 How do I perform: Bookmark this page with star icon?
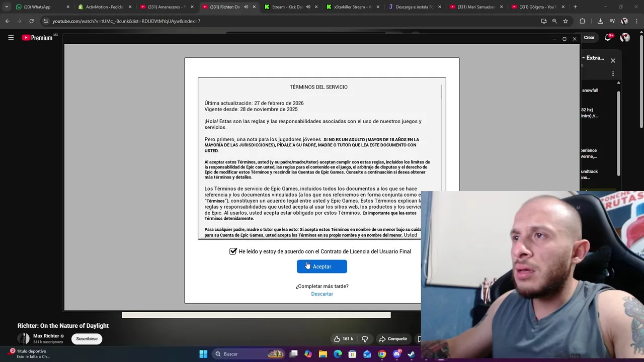tap(566, 21)
